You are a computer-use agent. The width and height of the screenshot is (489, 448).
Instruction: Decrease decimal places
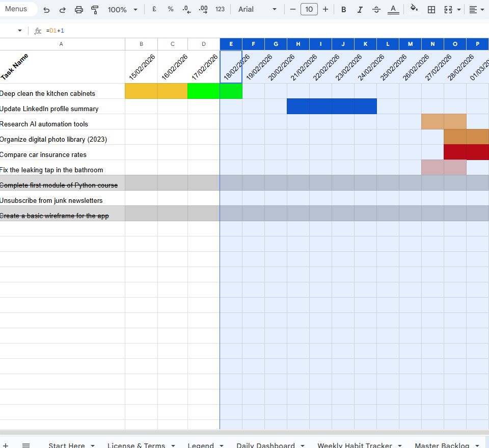[x=185, y=9]
